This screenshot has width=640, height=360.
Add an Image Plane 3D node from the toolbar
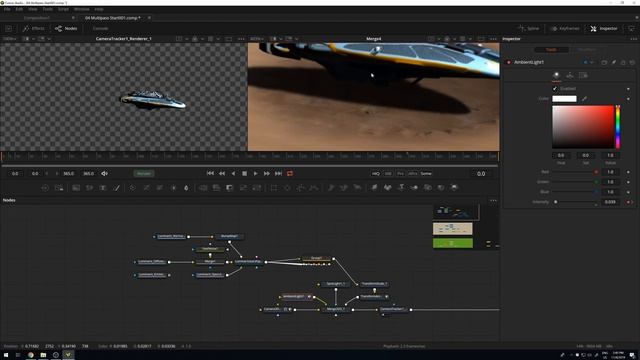tap(374, 188)
